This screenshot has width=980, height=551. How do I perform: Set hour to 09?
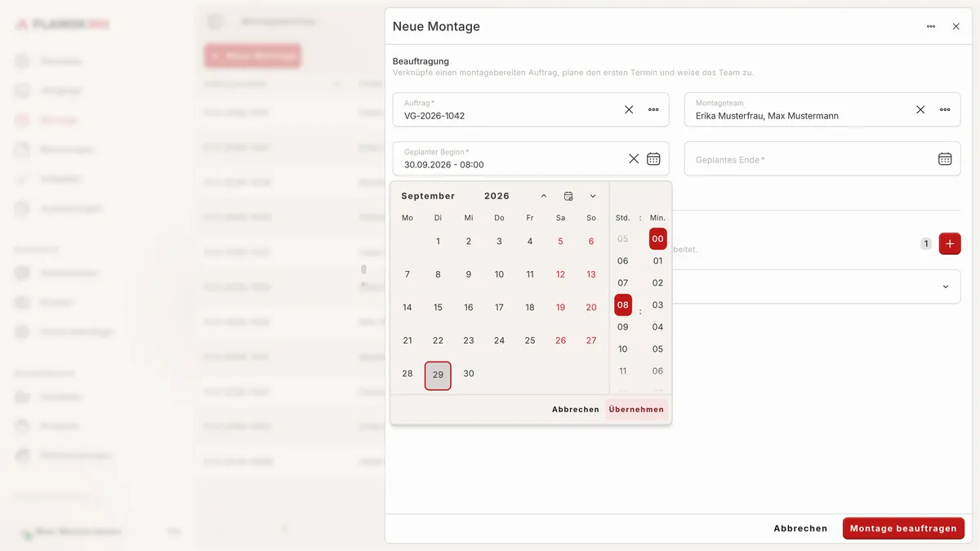point(623,327)
